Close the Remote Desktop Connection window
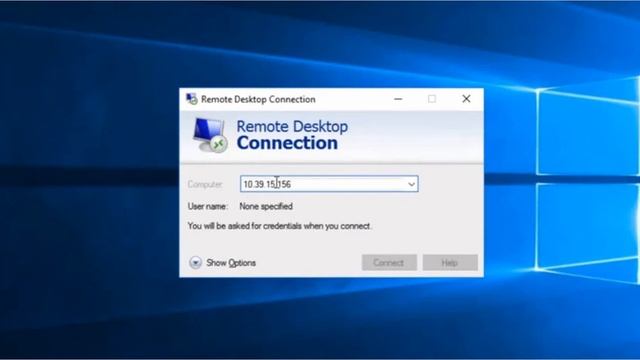 pyautogui.click(x=466, y=99)
